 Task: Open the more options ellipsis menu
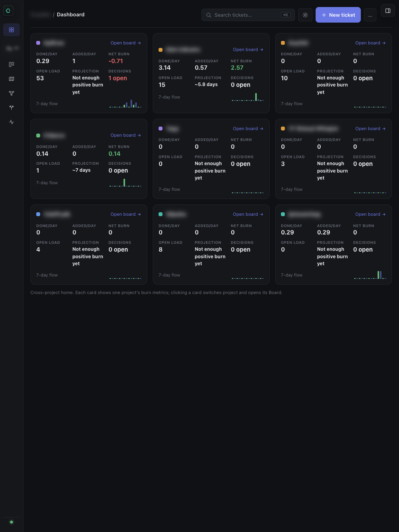pos(370,15)
